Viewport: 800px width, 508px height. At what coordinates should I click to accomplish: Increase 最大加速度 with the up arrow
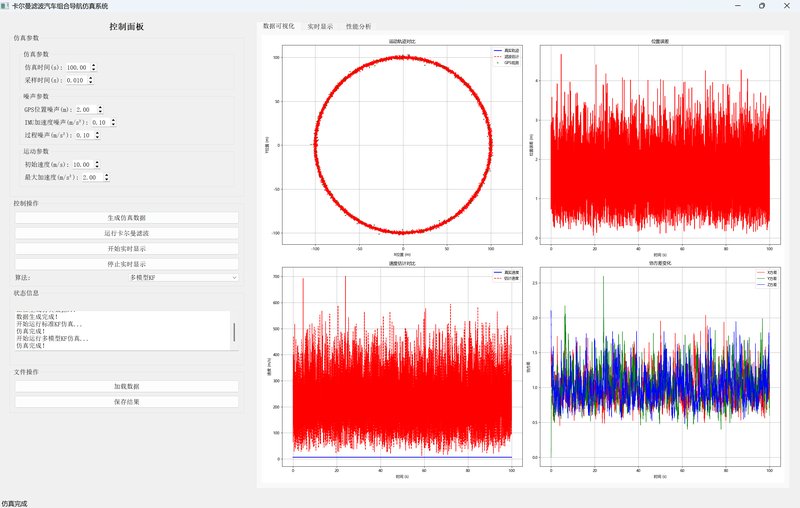[105, 174]
